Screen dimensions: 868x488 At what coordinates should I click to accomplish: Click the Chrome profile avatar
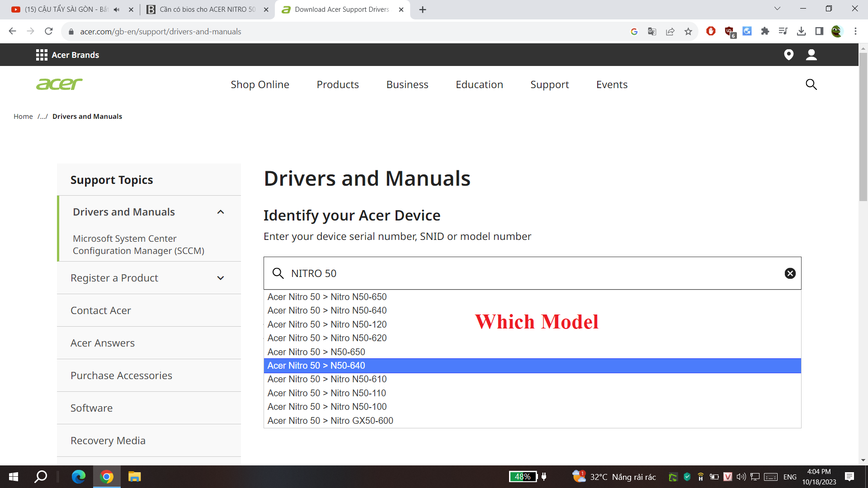click(837, 31)
